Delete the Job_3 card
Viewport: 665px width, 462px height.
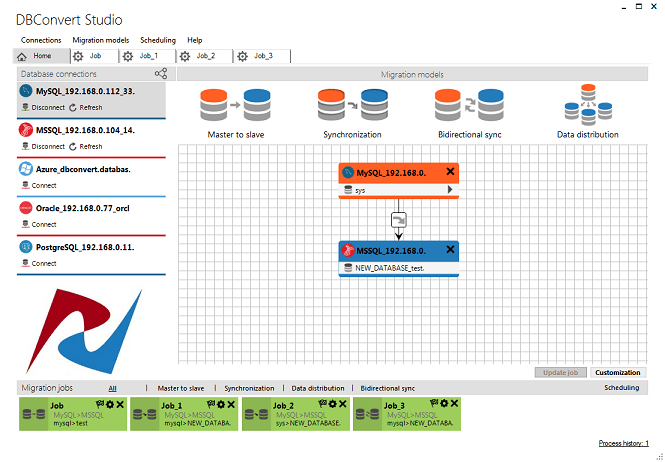[x=454, y=403]
